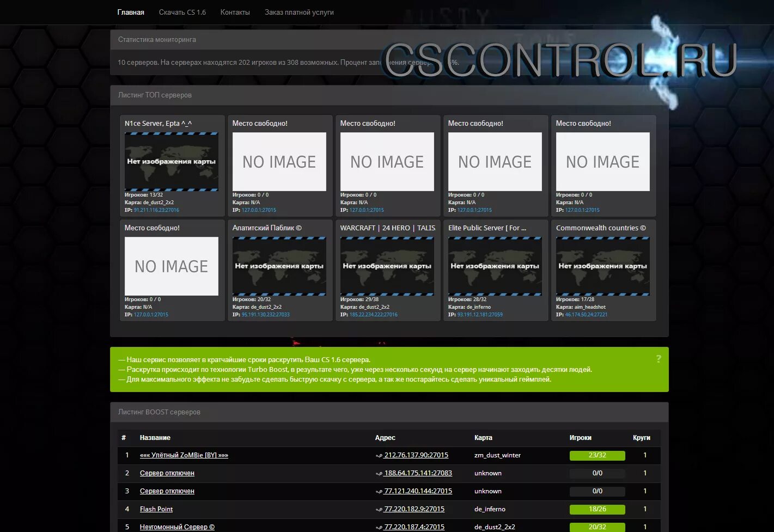Click address 212.76.137.90:27015
Viewport: 774px width, 532px height.
pos(416,455)
